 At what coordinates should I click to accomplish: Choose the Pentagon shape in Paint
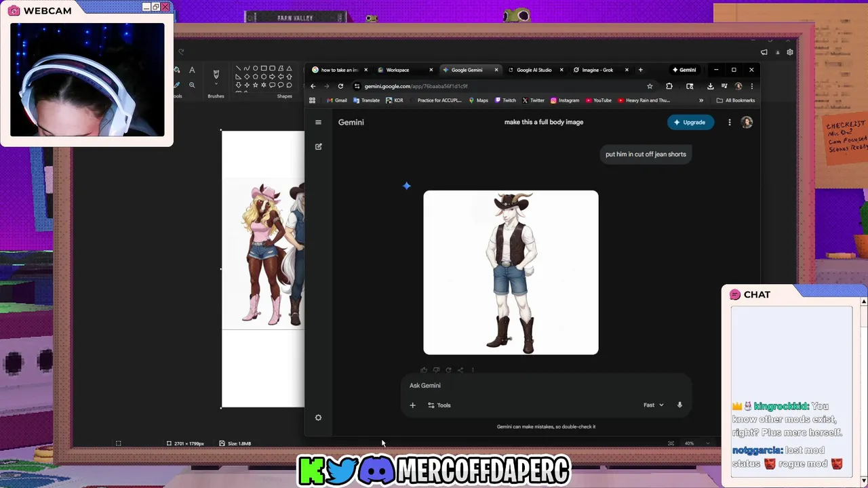[256, 77]
